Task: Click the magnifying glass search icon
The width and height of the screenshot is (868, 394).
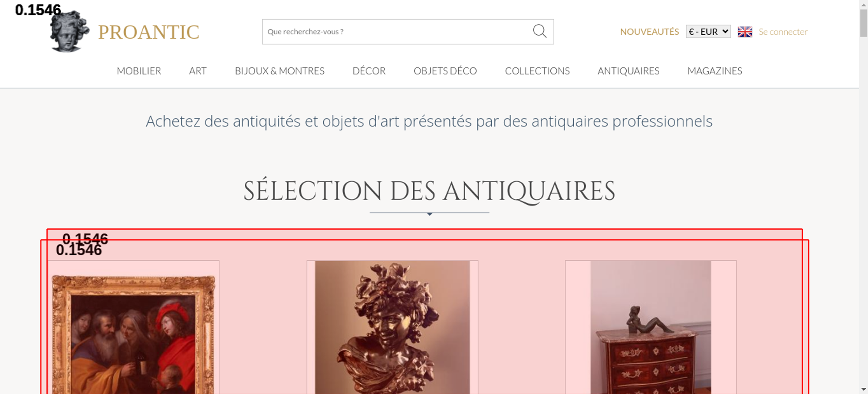Action: pos(539,31)
